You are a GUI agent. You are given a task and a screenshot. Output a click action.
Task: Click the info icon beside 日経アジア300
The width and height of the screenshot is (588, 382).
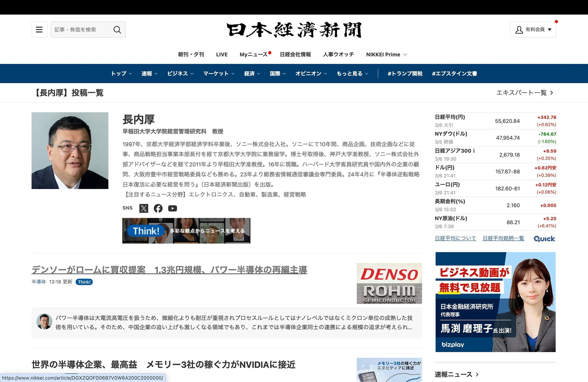(x=474, y=151)
